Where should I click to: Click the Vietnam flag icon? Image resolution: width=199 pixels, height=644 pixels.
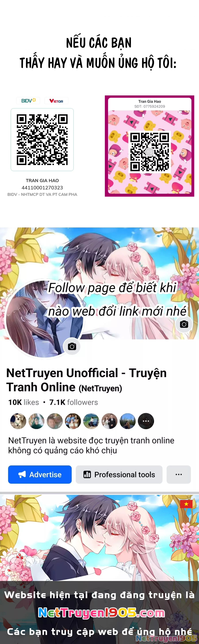tap(186, 504)
